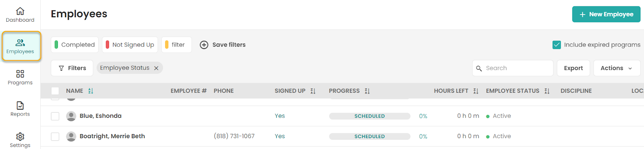Expand the Actions dropdown
The height and width of the screenshot is (149, 644).
pyautogui.click(x=617, y=68)
